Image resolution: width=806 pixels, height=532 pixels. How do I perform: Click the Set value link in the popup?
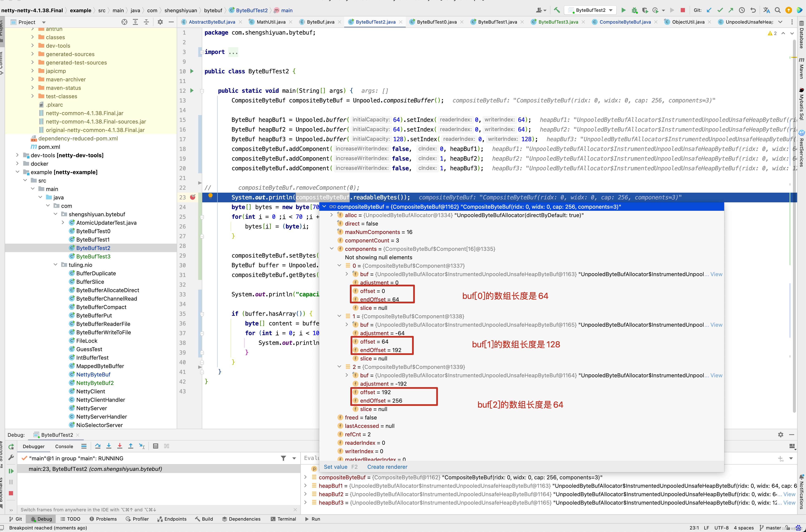[x=335, y=467]
